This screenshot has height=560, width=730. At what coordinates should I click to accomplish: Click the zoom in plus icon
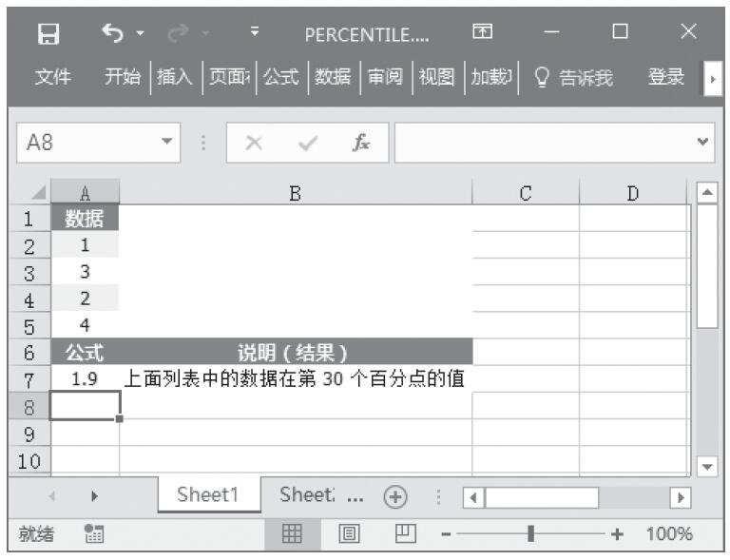coord(617,534)
